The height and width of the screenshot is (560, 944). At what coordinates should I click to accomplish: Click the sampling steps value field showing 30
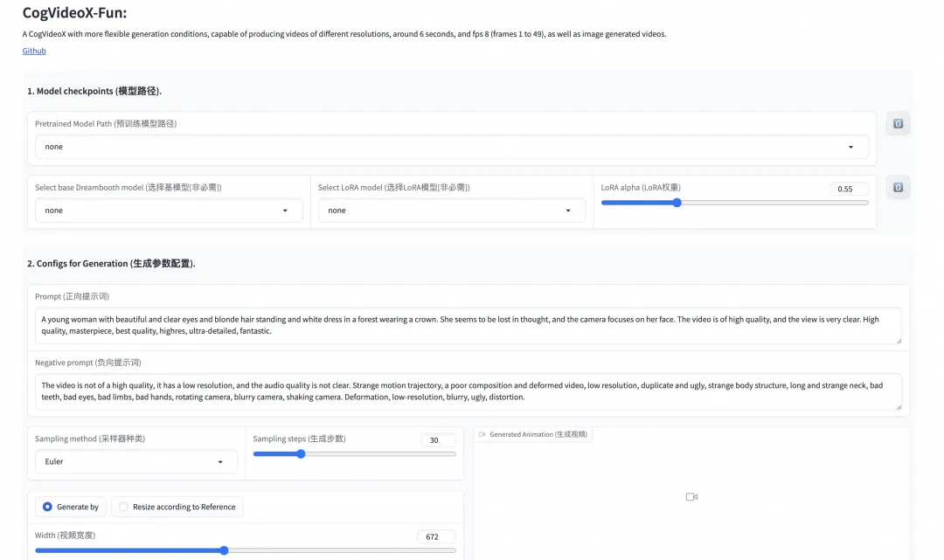[x=438, y=439]
